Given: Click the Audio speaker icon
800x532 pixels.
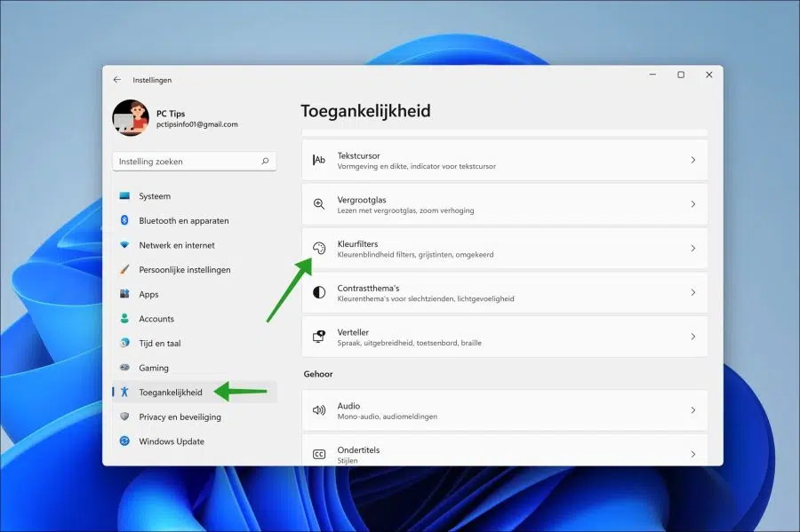Looking at the screenshot, I should (x=319, y=410).
